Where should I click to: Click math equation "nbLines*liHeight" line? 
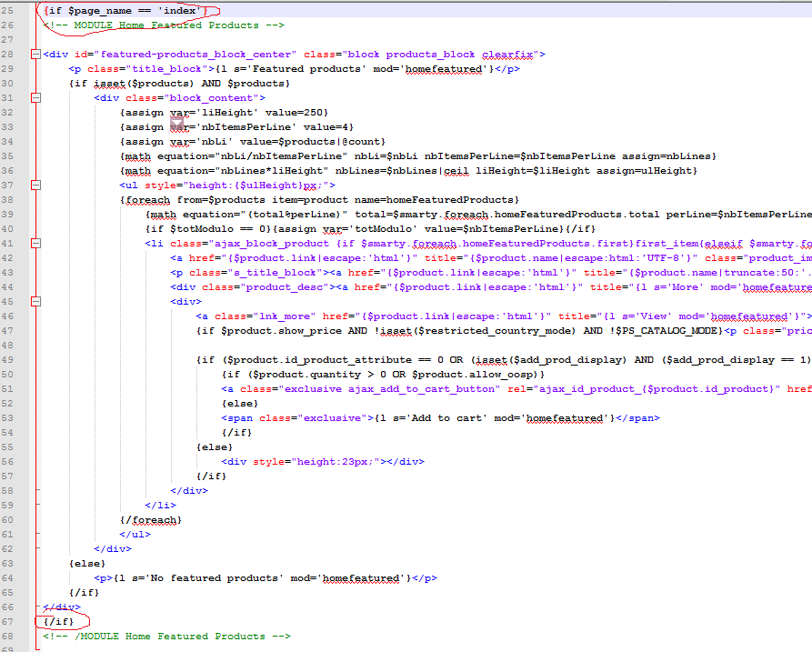(x=408, y=170)
